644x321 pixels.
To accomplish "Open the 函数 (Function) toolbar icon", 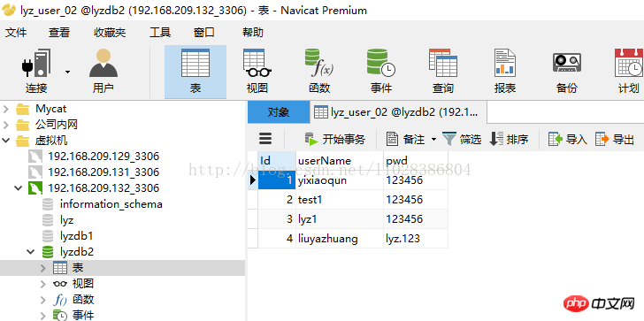I will click(319, 72).
